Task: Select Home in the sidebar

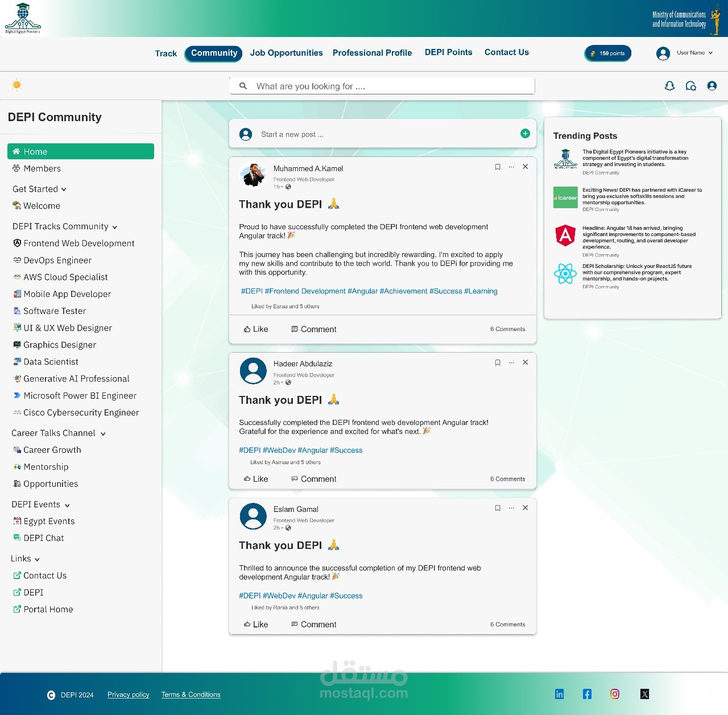Action: click(81, 151)
